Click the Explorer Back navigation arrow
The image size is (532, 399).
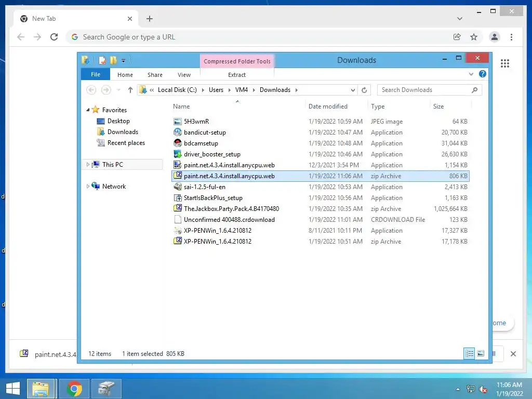(91, 89)
